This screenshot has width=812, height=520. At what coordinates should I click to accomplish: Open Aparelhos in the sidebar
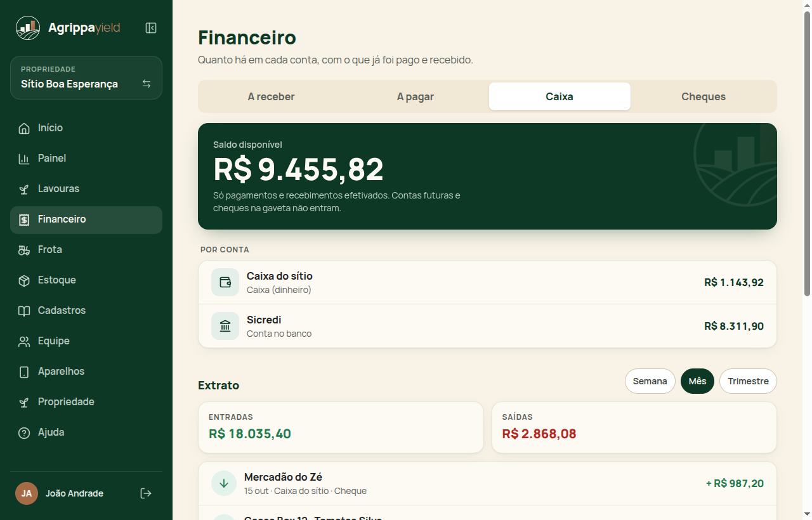tap(86, 372)
